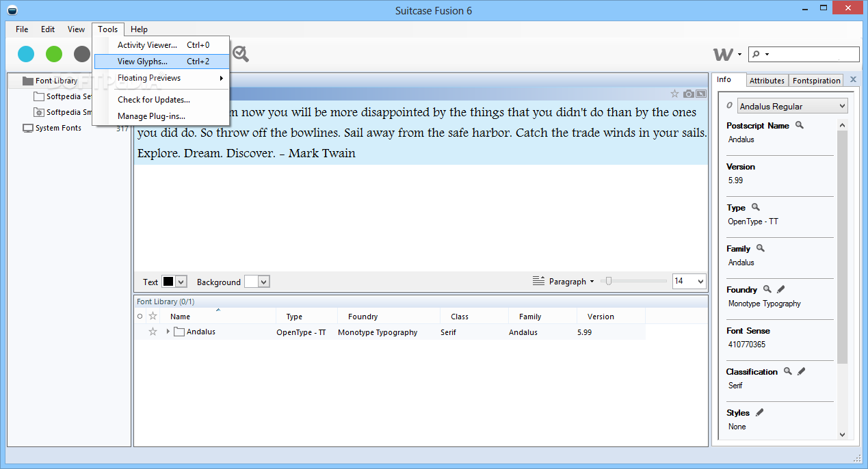Open the Help menu
This screenshot has width=868, height=469.
[x=139, y=29]
